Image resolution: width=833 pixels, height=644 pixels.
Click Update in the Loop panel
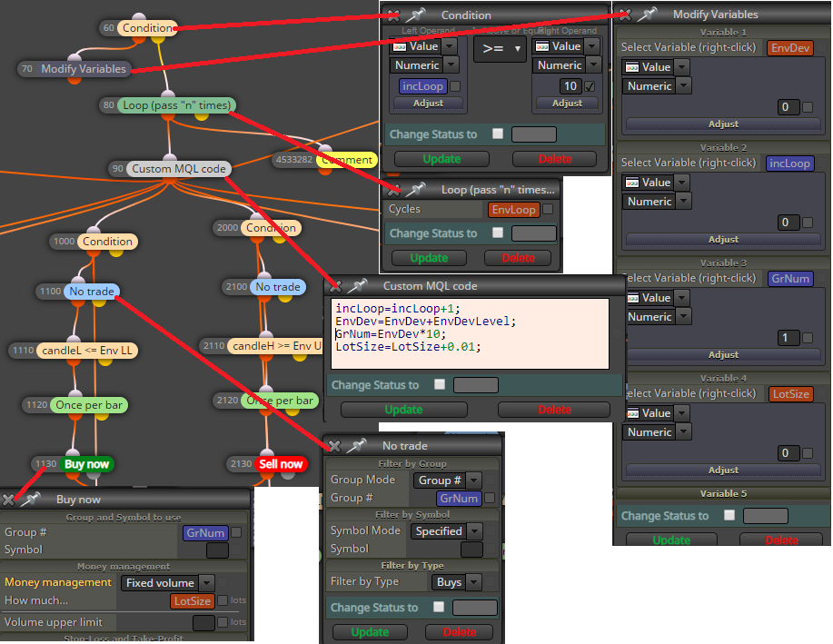429,258
